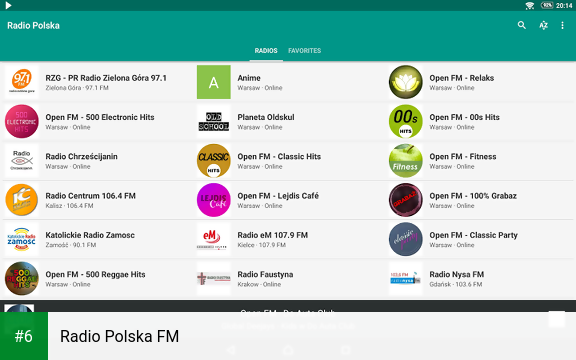Tap the Radio Centrum orange logo
The width and height of the screenshot is (576, 360).
(x=22, y=200)
